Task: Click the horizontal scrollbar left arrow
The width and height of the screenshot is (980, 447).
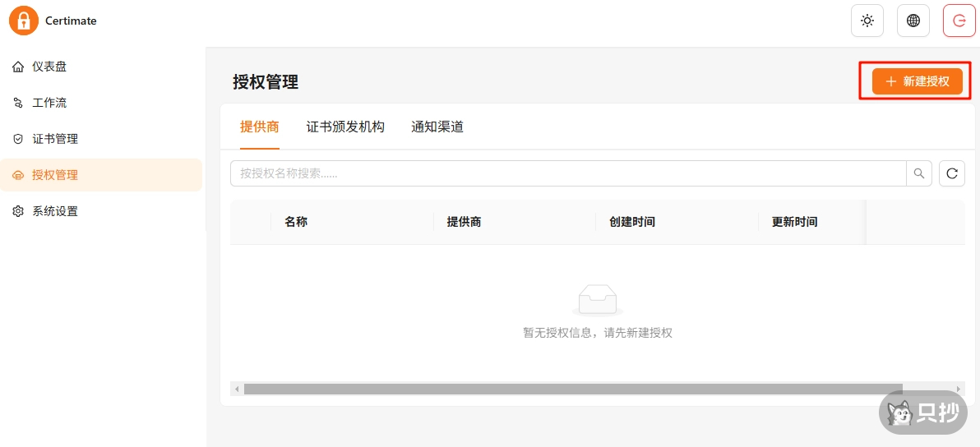Action: (x=237, y=389)
